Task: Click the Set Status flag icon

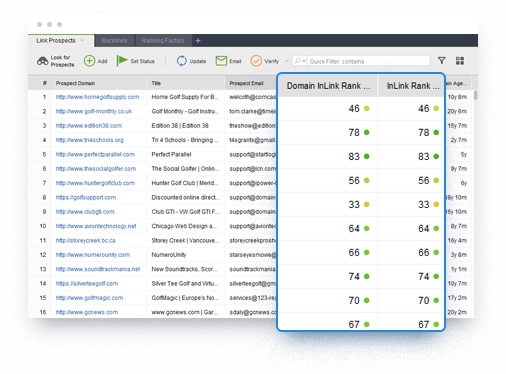Action: coord(122,61)
